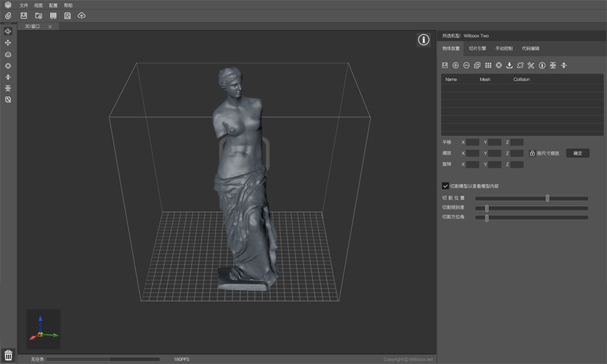The image size is (607, 364).
Task: Click the broken link split icon
Action: (520, 66)
